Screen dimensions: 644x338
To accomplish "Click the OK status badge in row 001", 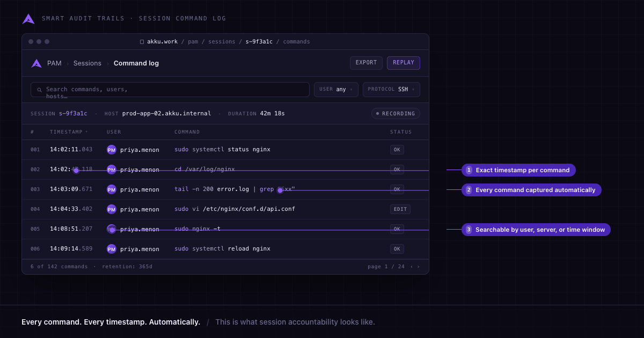I will tap(397, 150).
